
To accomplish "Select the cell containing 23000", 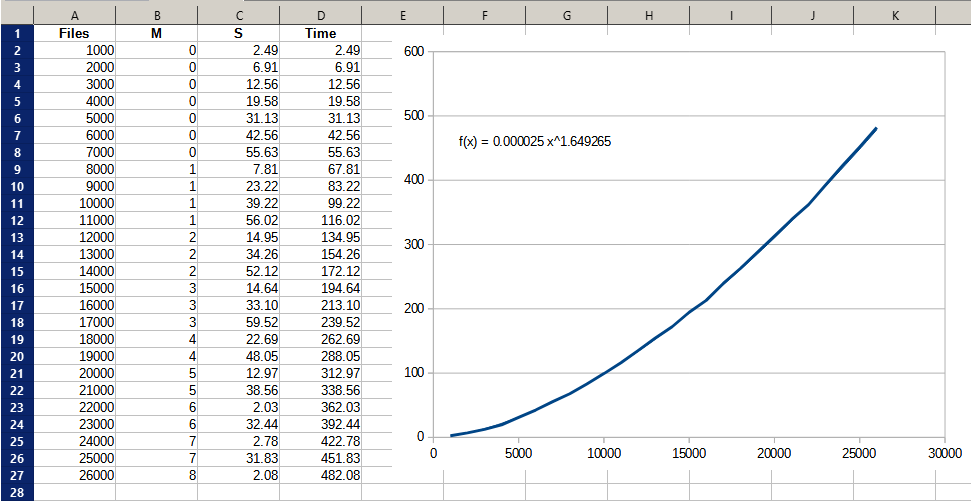I will coord(74,424).
